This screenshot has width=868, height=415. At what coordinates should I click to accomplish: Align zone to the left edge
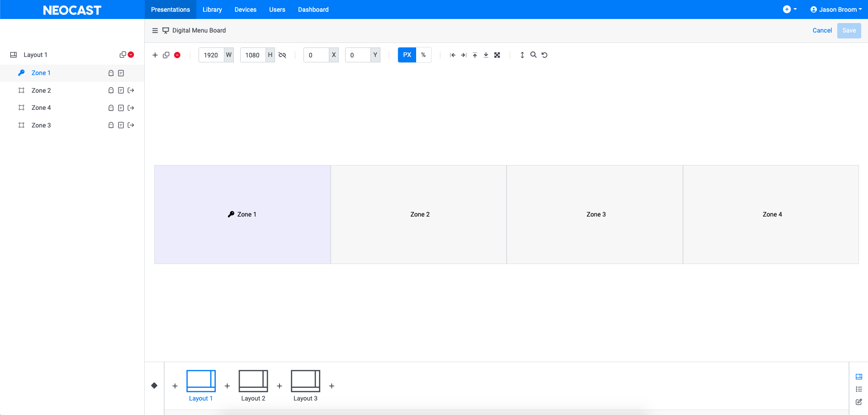[x=453, y=55]
